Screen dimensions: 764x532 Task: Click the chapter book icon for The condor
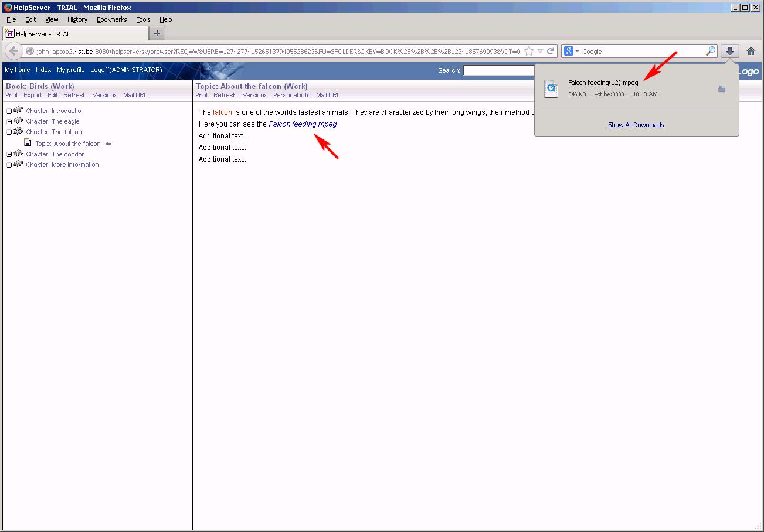[x=17, y=154]
